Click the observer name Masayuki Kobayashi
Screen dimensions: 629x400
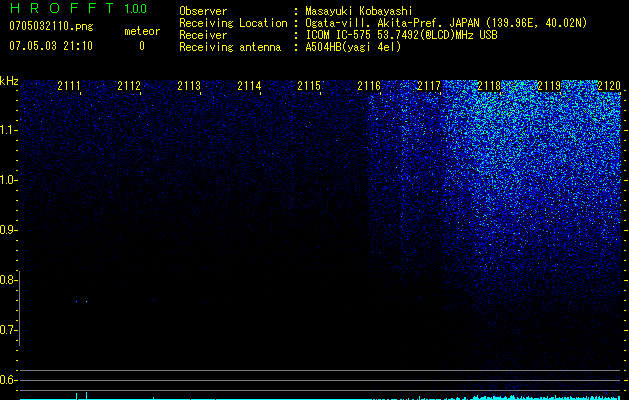(359, 11)
